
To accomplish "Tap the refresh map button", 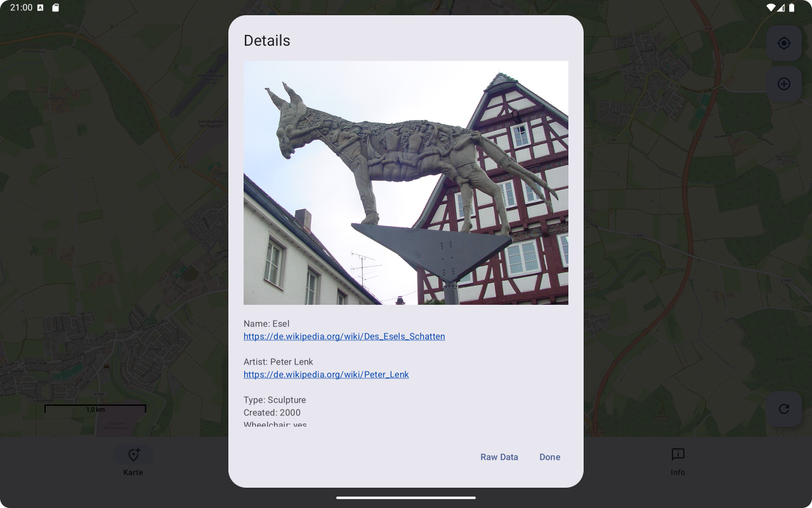I will pyautogui.click(x=784, y=409).
